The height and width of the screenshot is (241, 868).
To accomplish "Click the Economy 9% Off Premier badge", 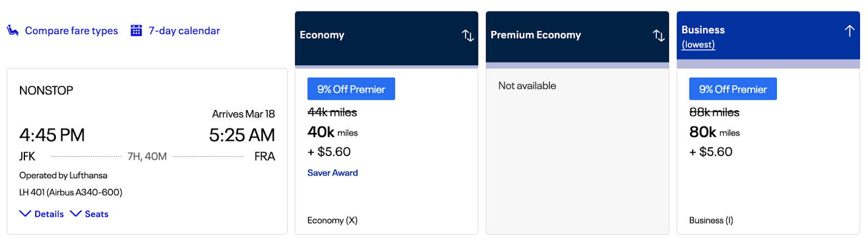I will (351, 89).
